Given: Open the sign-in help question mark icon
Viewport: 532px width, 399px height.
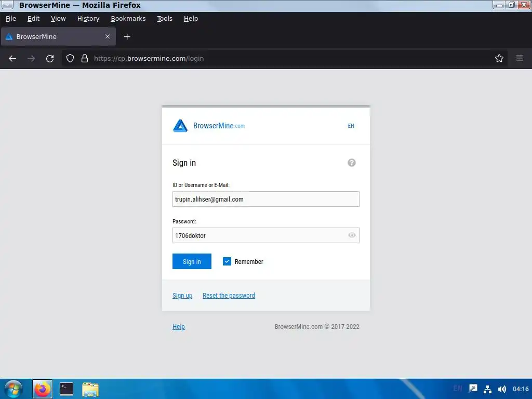Looking at the screenshot, I should (x=352, y=163).
